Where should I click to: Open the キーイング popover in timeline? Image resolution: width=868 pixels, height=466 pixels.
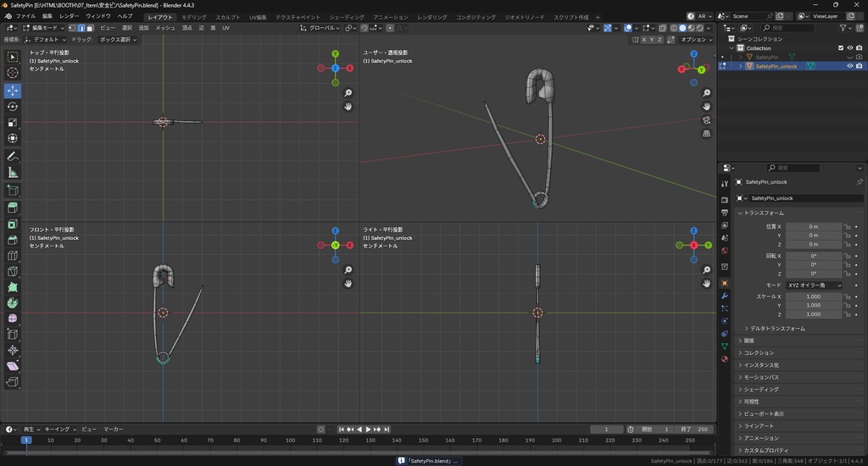click(60, 429)
